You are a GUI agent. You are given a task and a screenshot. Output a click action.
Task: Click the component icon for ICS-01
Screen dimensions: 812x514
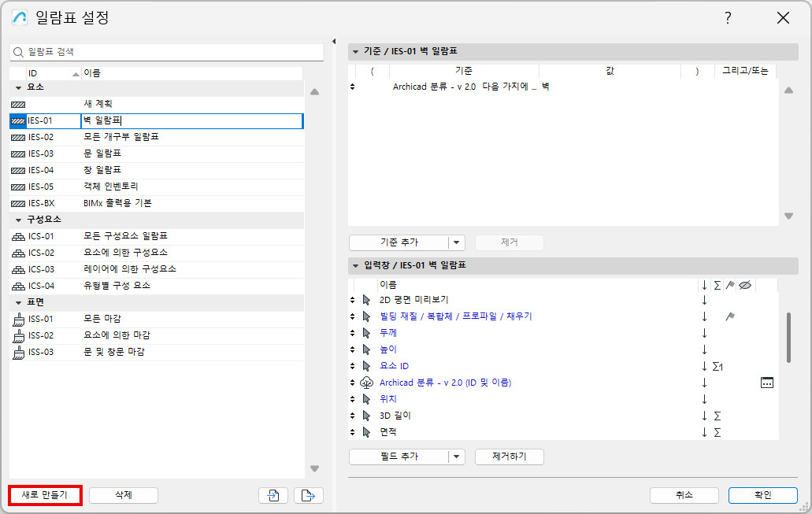(18, 237)
